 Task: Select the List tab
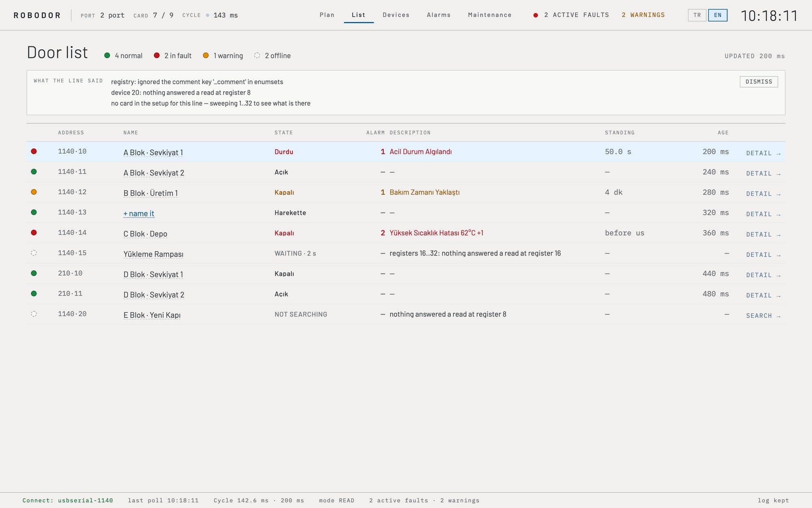[358, 15]
